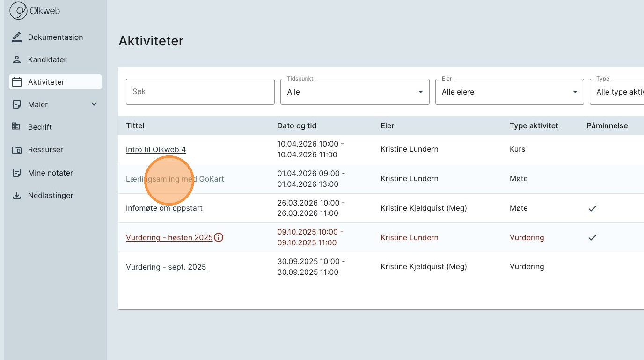Go to Kandidater in the sidebar
644x360 pixels.
pos(47,59)
